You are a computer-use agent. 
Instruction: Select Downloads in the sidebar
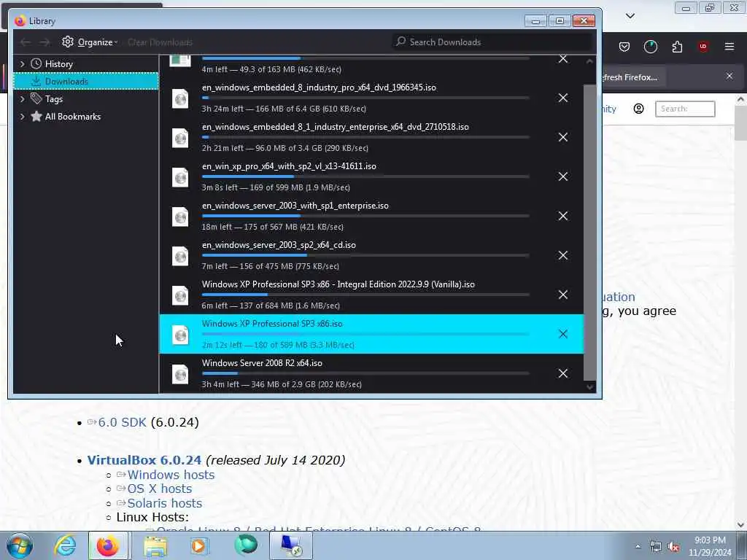[86, 82]
